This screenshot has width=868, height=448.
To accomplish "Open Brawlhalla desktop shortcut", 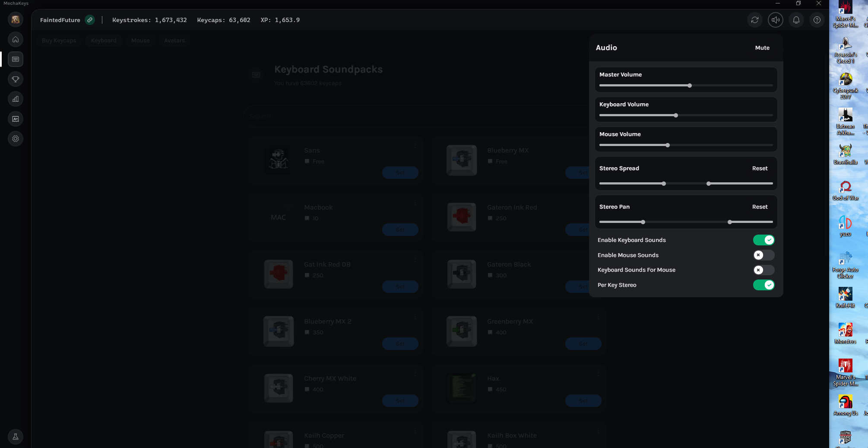I will pos(845,153).
